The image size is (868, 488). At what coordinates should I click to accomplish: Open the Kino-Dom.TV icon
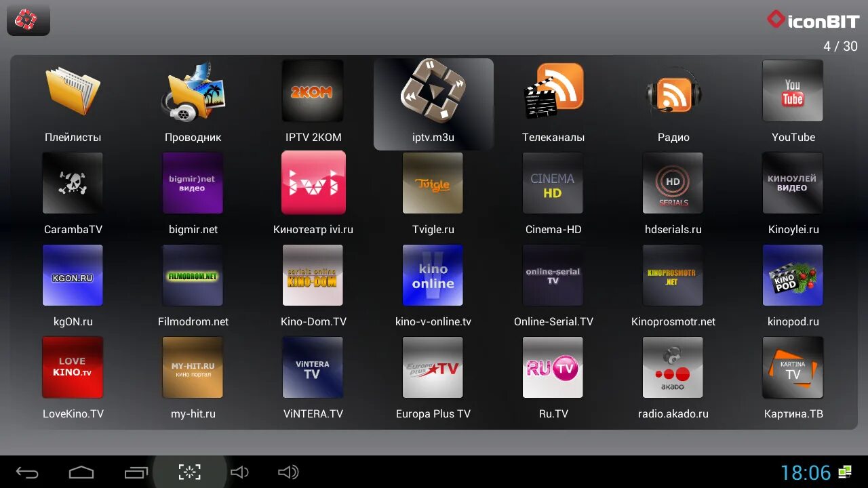(x=313, y=275)
